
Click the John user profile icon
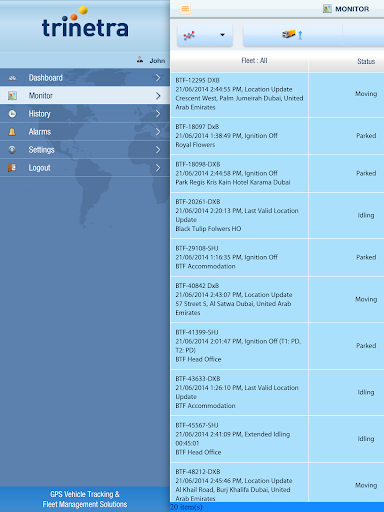[x=140, y=60]
